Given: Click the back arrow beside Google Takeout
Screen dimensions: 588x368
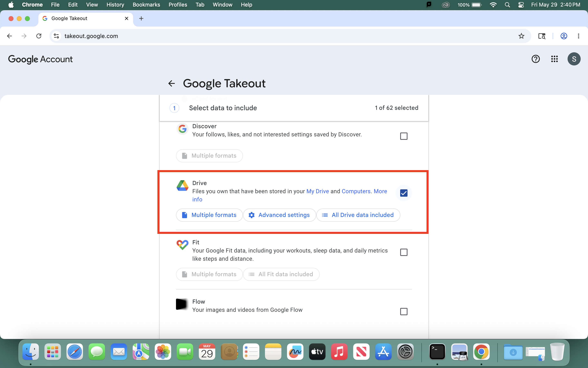Looking at the screenshot, I should pos(171,83).
